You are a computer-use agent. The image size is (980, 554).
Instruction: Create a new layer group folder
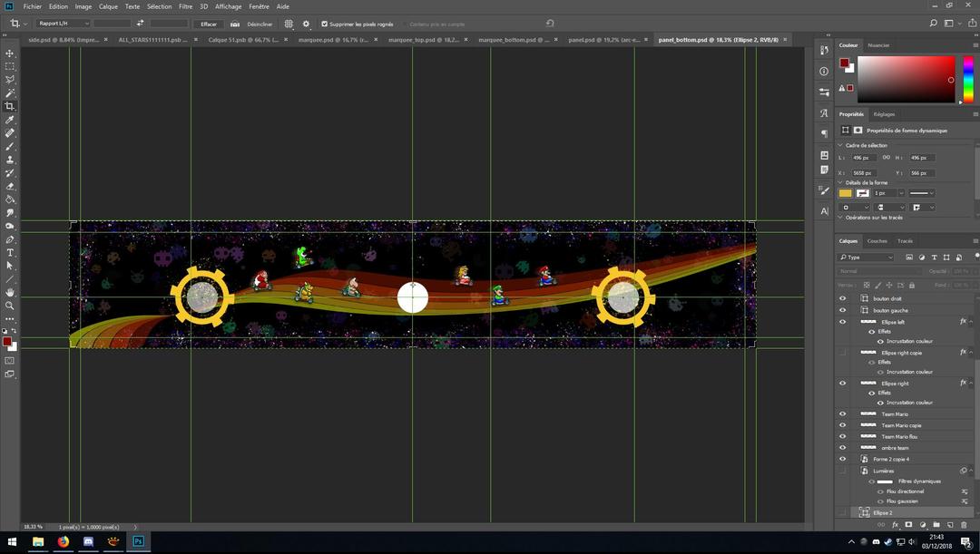pos(936,525)
